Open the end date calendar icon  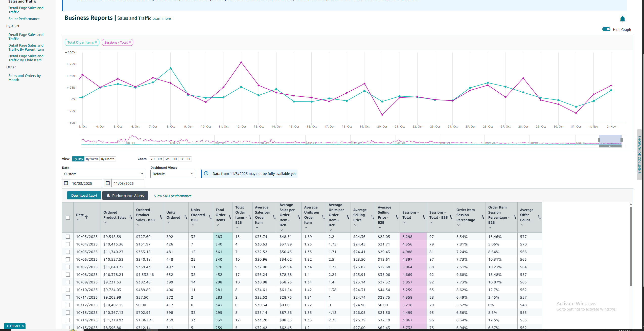point(108,183)
